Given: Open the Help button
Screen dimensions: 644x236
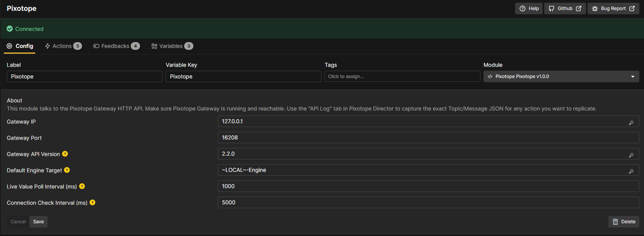Looking at the screenshot, I should tap(529, 8).
